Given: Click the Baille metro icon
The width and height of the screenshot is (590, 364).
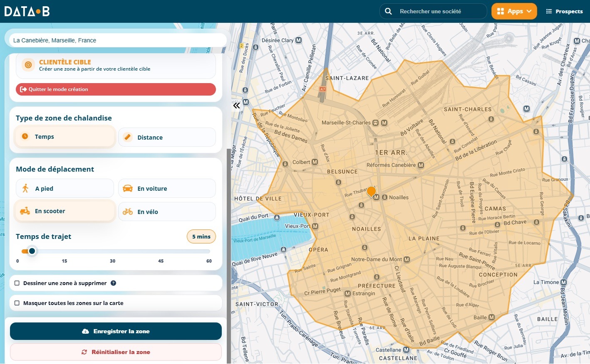Looking at the screenshot, I should 491,317.
